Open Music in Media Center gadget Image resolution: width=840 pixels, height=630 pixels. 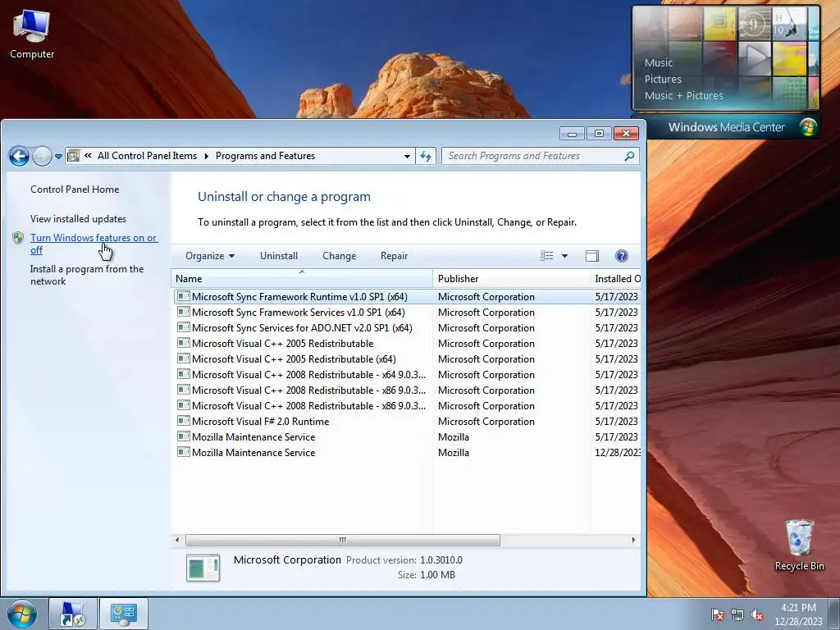click(659, 62)
